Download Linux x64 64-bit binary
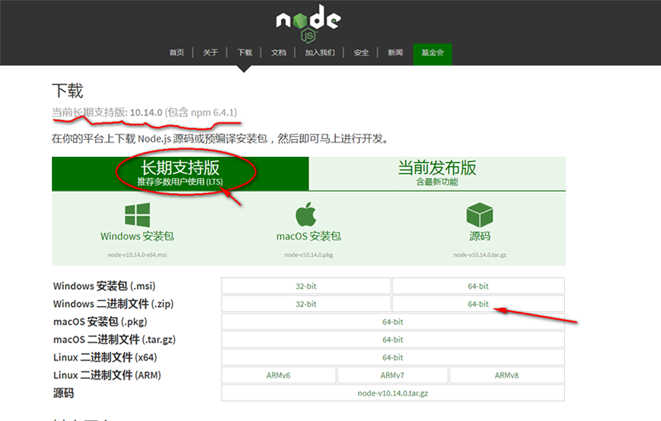This screenshot has height=421, width=661. (393, 357)
